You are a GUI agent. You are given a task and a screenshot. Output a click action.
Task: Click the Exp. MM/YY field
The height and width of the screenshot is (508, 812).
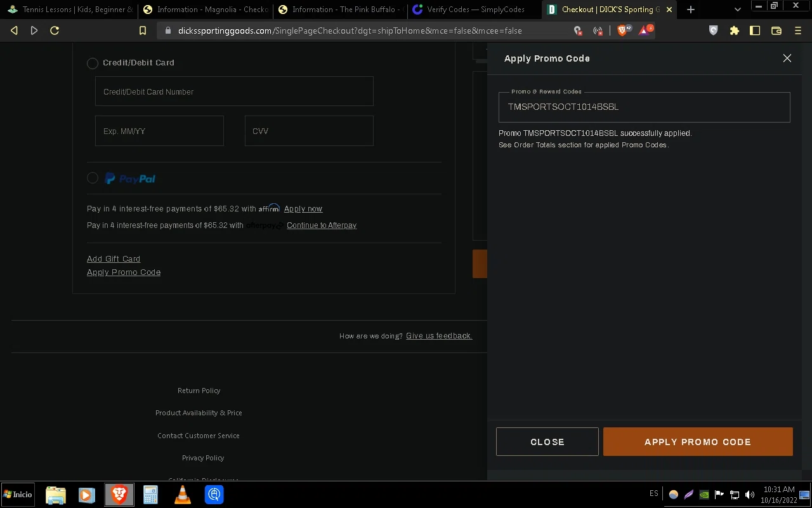(159, 131)
